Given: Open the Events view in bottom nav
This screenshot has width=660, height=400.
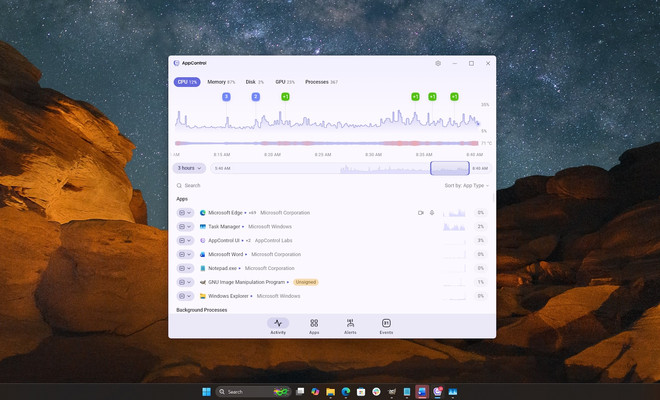Looking at the screenshot, I should [386, 326].
